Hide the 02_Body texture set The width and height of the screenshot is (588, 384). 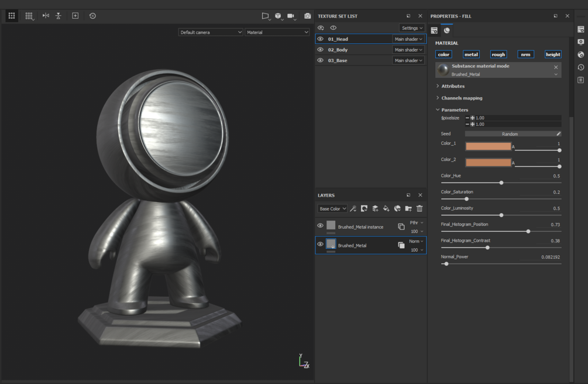tap(320, 50)
